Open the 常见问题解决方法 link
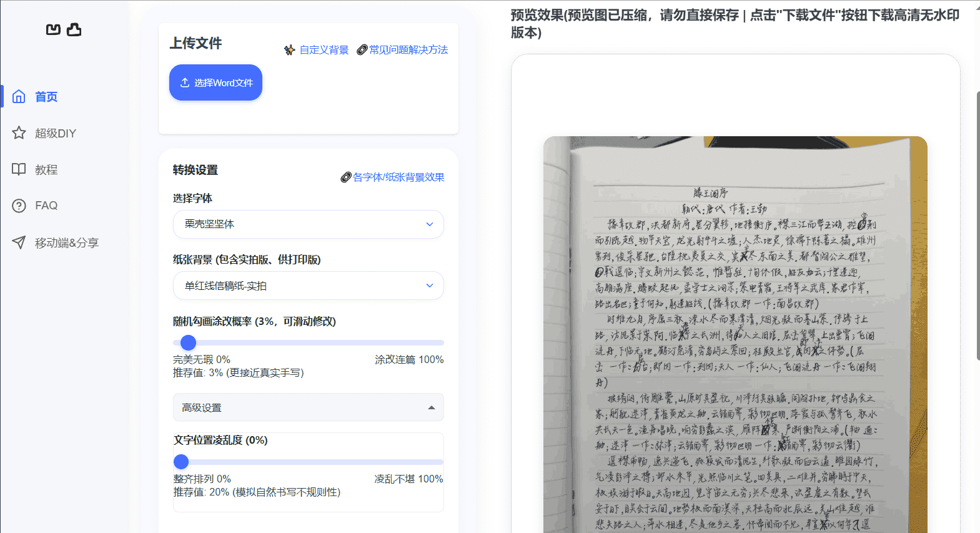This screenshot has height=533, width=980. pos(408,50)
